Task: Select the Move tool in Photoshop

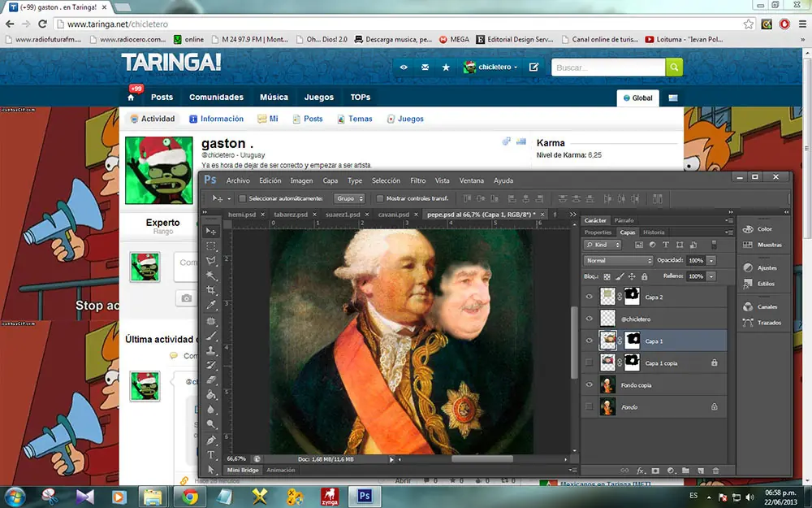Action: [x=211, y=231]
